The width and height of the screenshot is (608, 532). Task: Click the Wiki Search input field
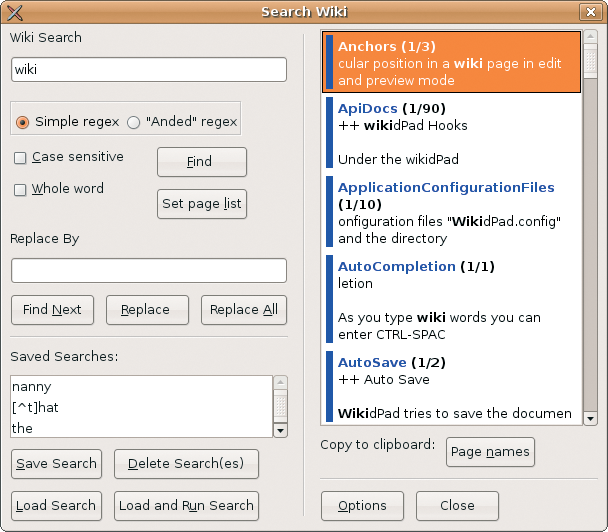tap(149, 70)
